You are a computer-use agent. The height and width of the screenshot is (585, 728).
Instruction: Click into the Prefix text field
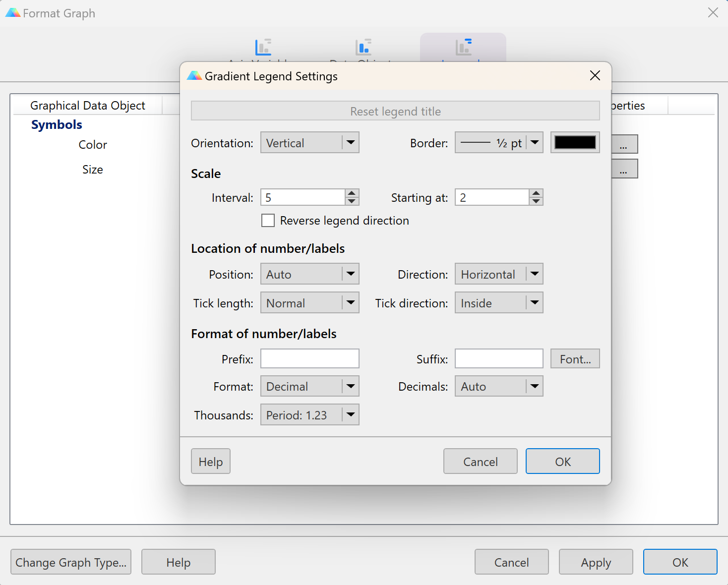(x=309, y=359)
